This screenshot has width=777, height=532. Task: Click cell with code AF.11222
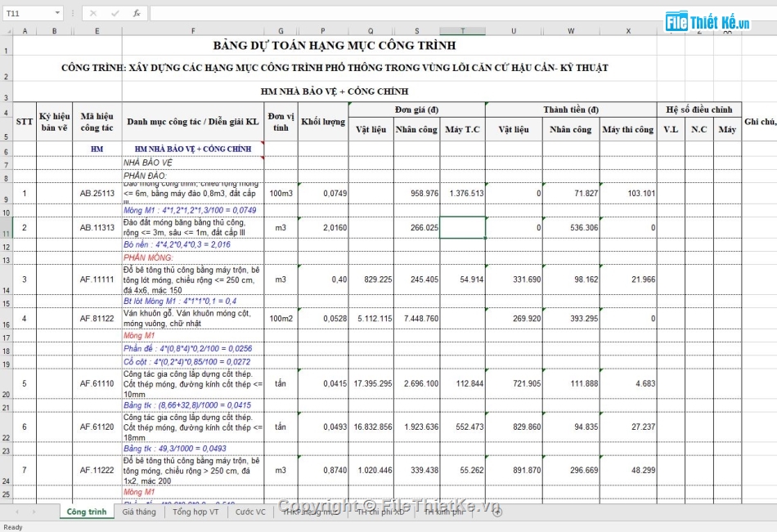point(97,470)
